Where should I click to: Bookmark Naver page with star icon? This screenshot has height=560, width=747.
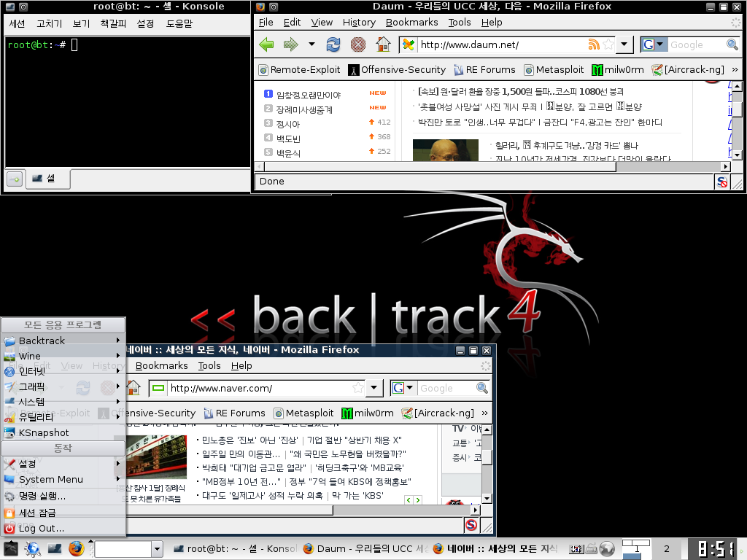357,388
